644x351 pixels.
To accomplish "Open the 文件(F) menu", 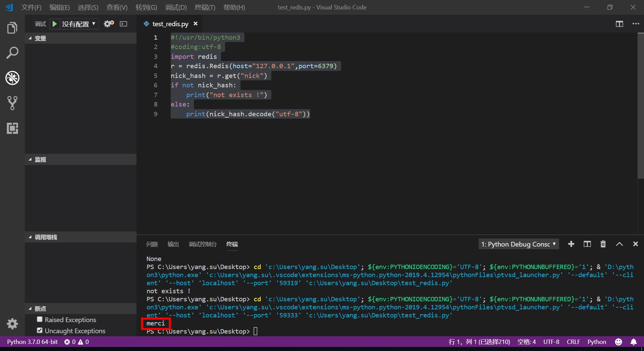I will click(31, 7).
